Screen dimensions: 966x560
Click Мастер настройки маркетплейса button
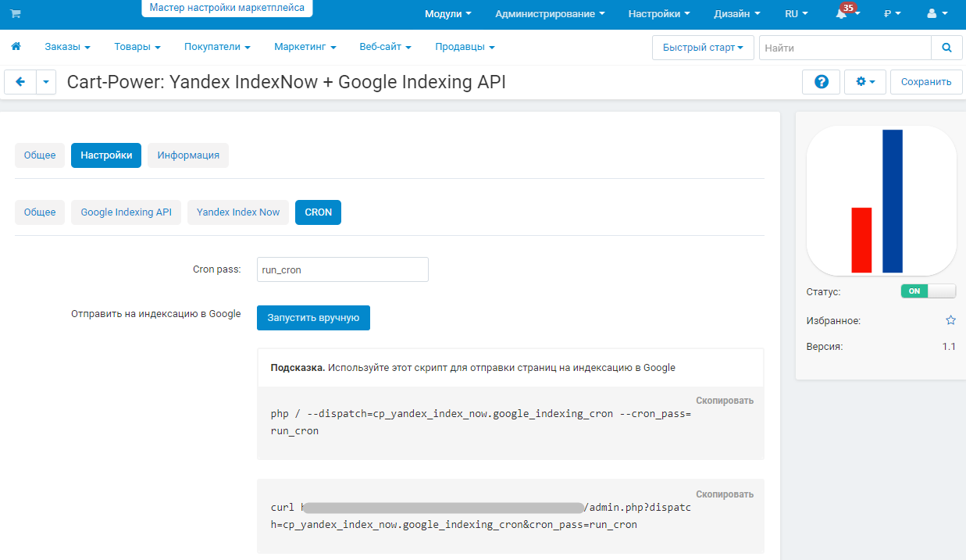tap(227, 8)
